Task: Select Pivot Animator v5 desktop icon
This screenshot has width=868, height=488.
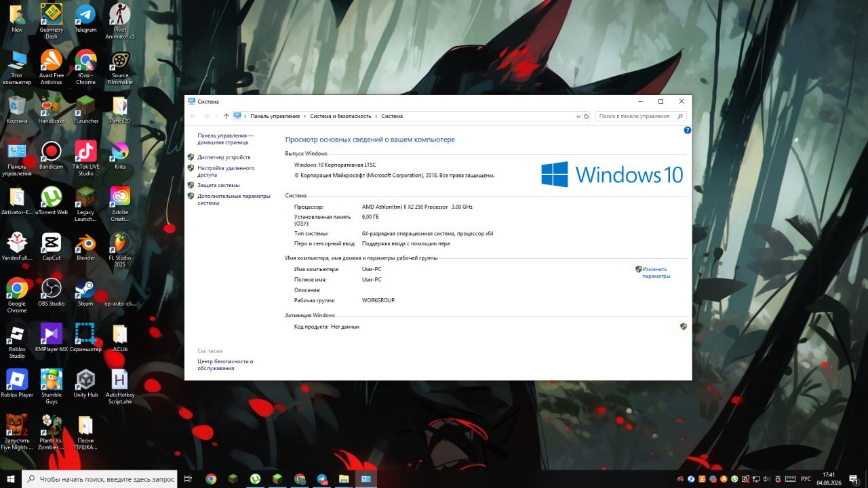Action: (x=120, y=20)
